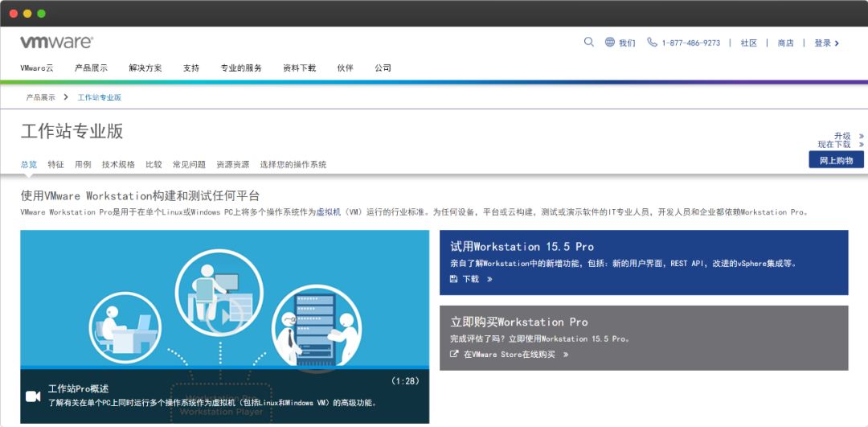
Task: Click the save disk icon beside 下载
Action: [x=454, y=279]
